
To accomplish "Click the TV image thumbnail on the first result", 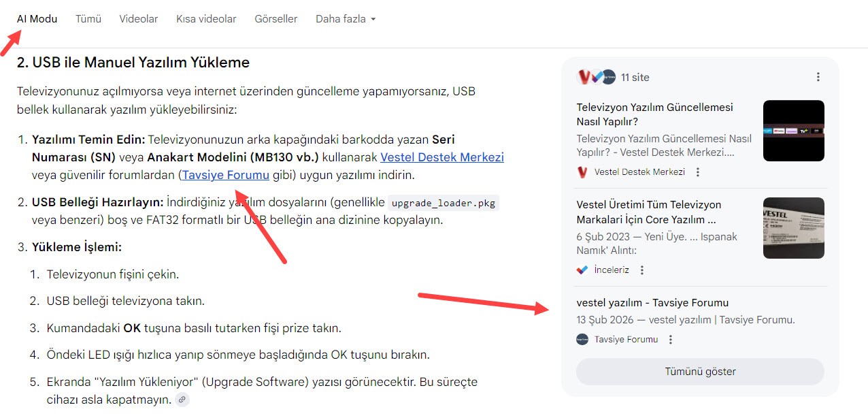I will [793, 131].
